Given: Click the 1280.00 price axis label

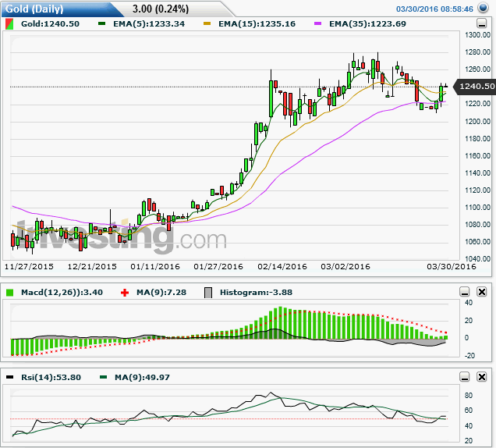Looking at the screenshot, I should (x=477, y=52).
